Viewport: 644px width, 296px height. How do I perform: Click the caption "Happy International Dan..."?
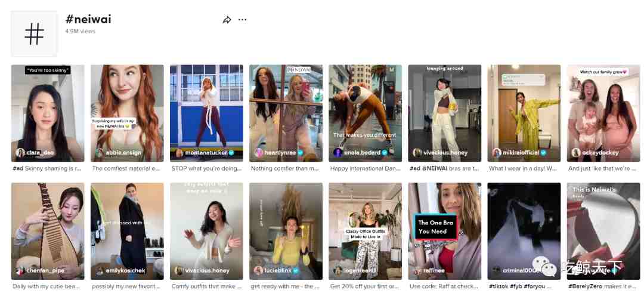pyautogui.click(x=365, y=168)
